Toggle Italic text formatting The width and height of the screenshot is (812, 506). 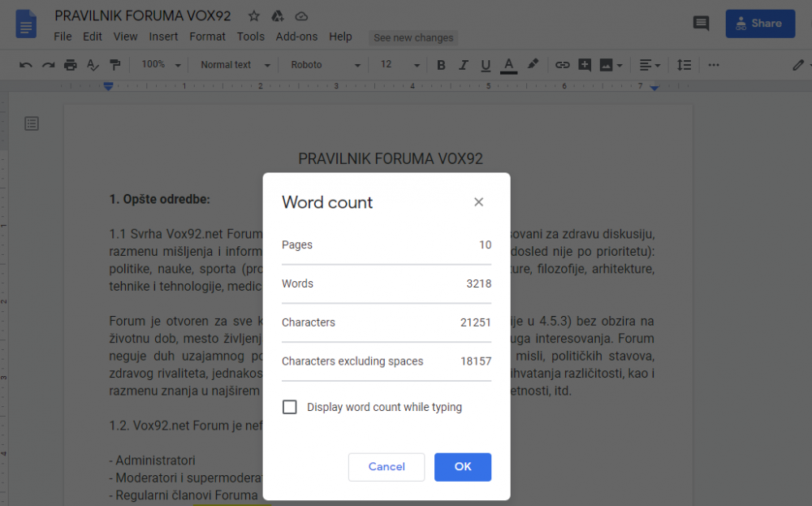pyautogui.click(x=464, y=65)
